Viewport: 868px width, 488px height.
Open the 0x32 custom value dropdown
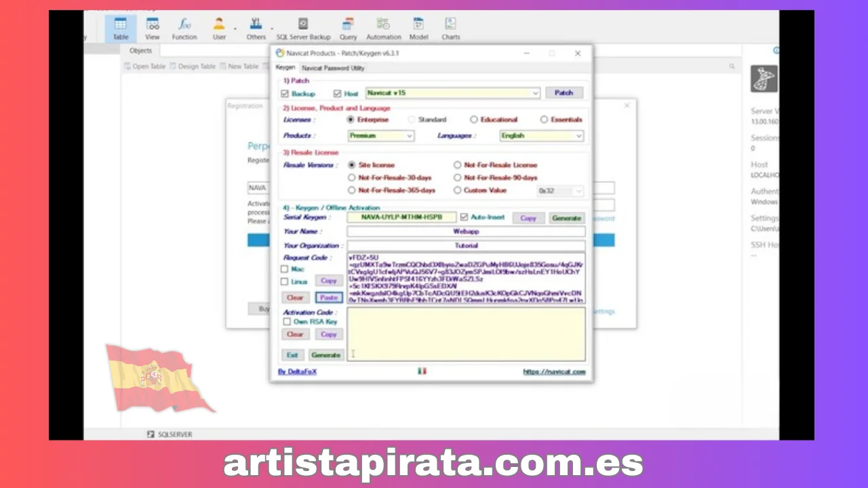click(560, 191)
